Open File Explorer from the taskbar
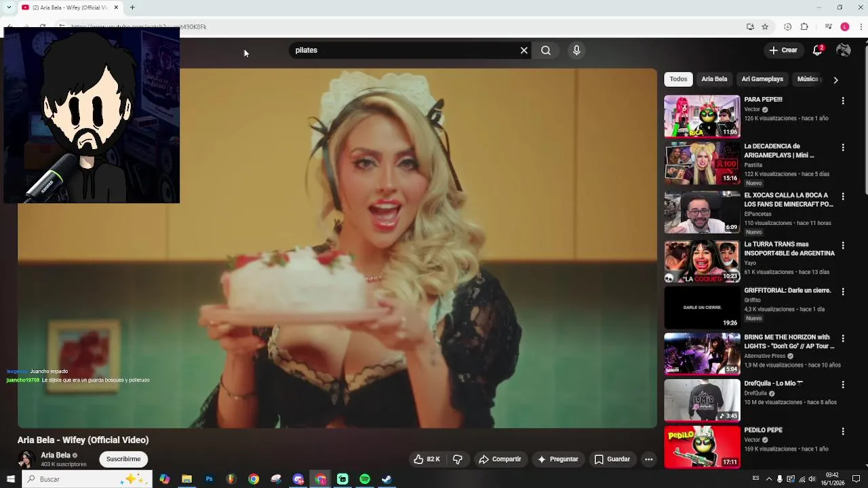 [186, 479]
